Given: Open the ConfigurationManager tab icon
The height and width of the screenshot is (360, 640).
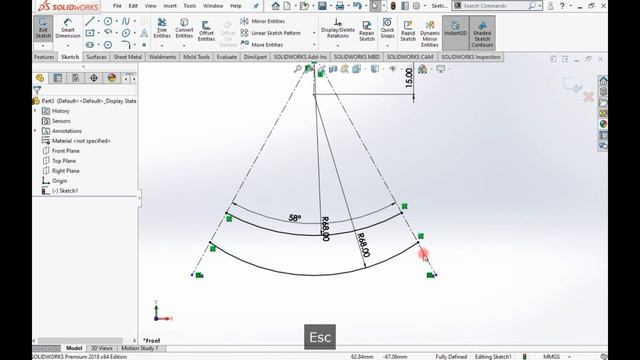Looking at the screenshot, I should 76,78.
